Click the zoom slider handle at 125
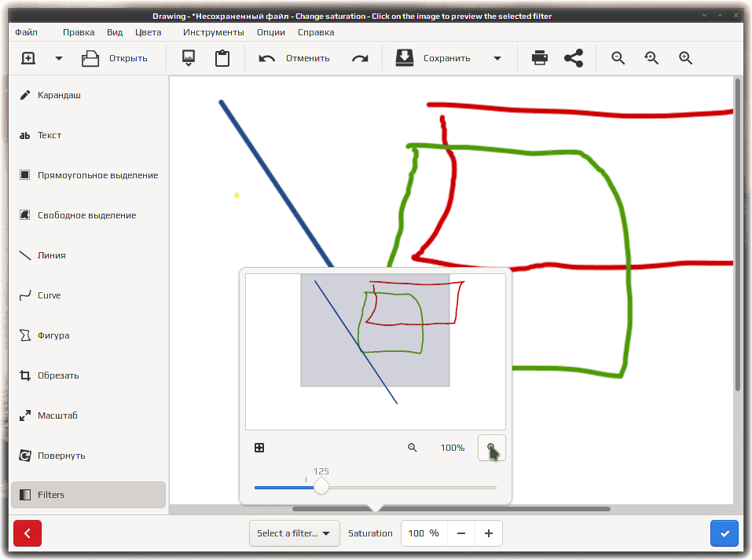The width and height of the screenshot is (752, 560). coord(321,487)
